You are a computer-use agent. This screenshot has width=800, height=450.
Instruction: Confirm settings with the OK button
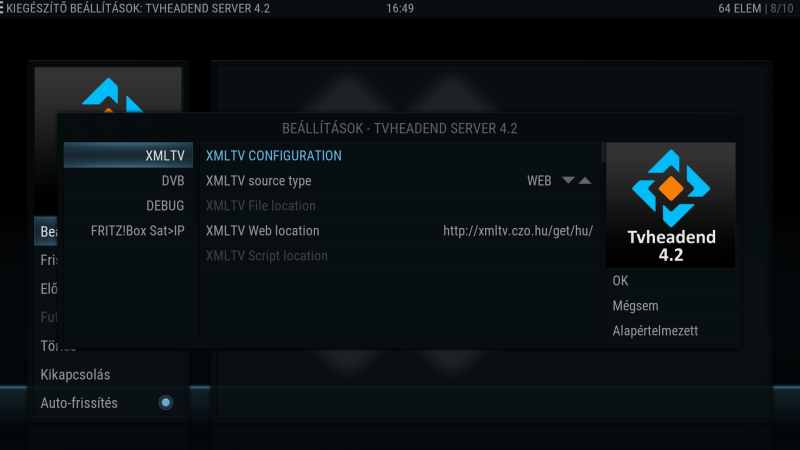670,281
